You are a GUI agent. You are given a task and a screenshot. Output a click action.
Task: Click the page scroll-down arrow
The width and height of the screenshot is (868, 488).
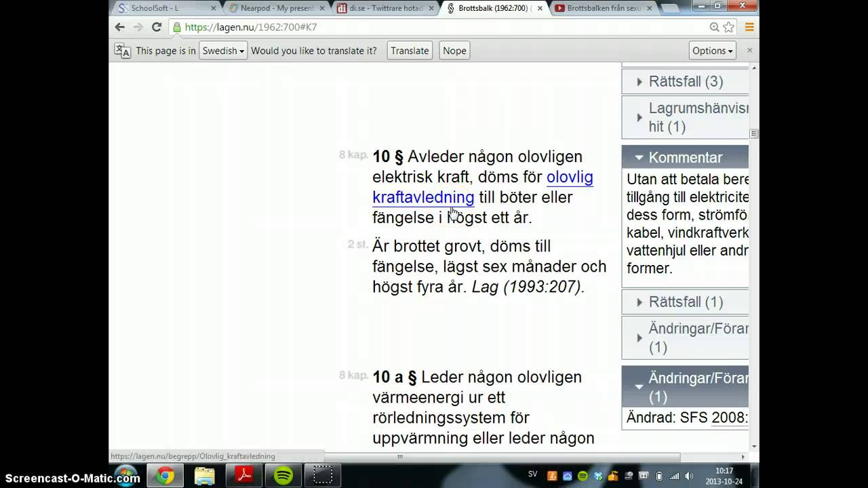[x=753, y=447]
